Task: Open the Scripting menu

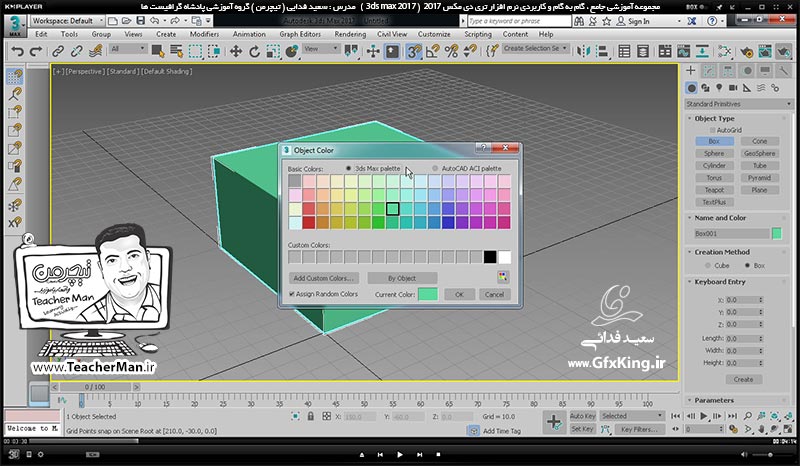Action: [478, 34]
